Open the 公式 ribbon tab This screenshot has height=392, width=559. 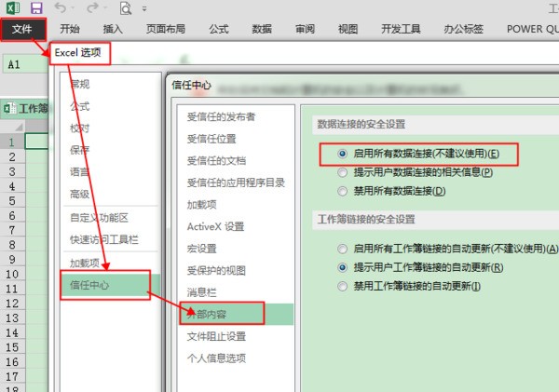219,29
